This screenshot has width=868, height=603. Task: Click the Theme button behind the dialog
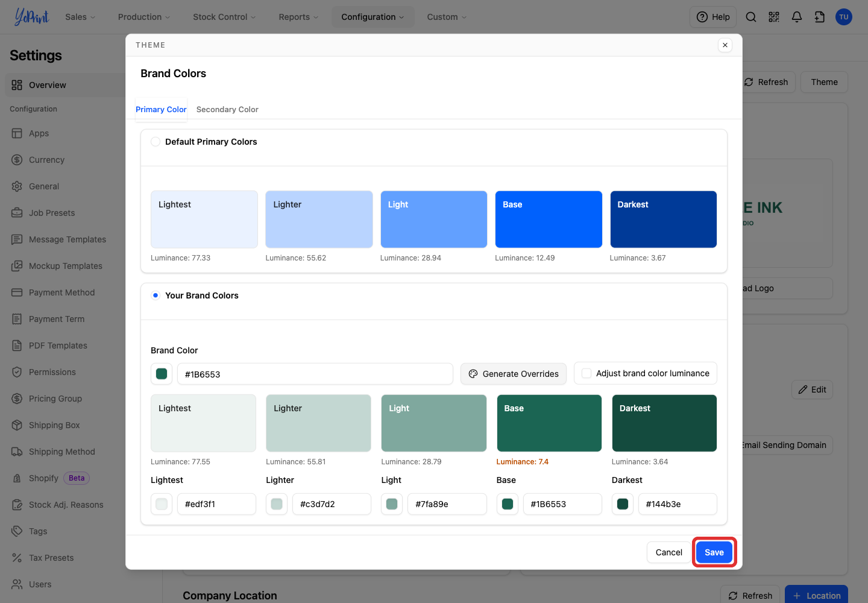click(x=824, y=82)
